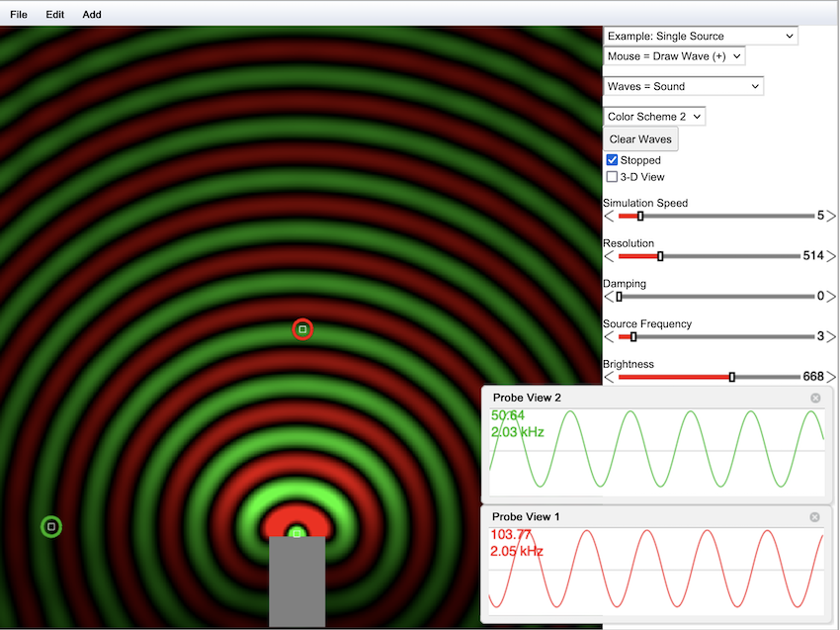This screenshot has width=840, height=630.
Task: Decrease Simulation Speed with the left arrow
Action: [x=609, y=216]
